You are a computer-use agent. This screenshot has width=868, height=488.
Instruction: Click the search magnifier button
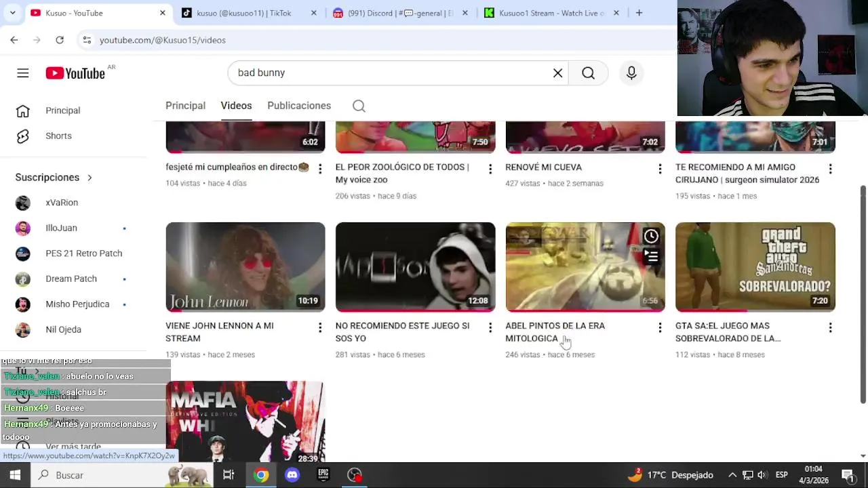point(588,73)
